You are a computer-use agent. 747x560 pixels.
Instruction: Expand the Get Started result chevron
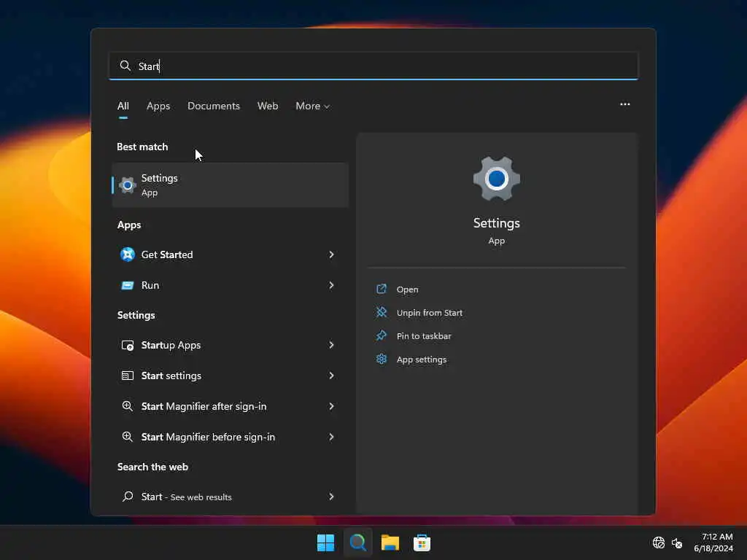point(332,254)
